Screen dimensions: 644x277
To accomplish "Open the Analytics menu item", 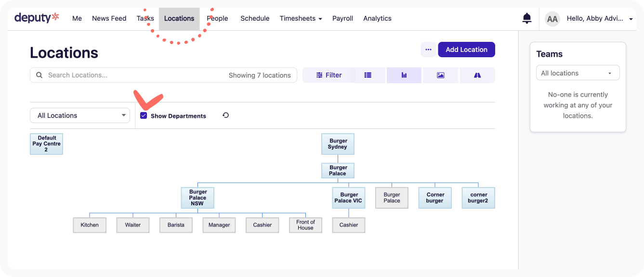I will point(377,18).
